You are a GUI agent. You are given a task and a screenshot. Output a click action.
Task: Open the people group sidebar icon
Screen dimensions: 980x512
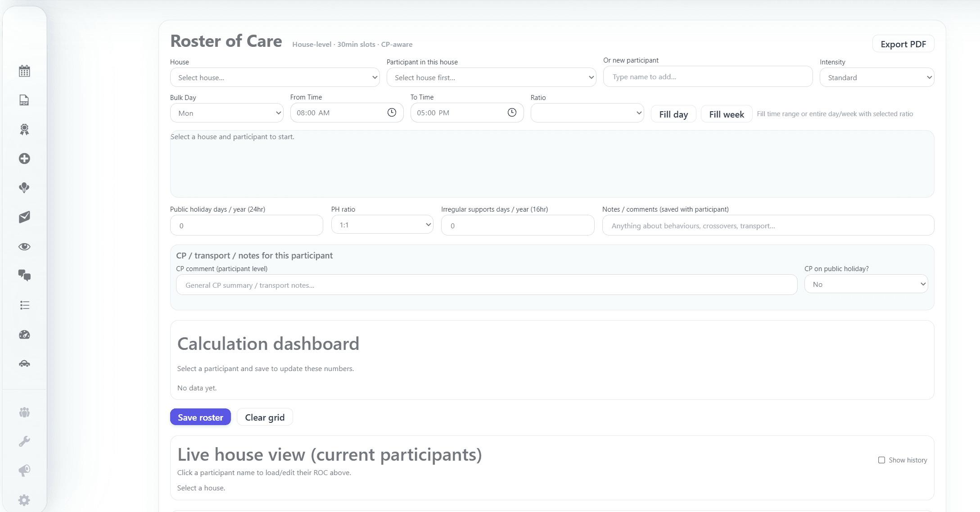pos(24,412)
